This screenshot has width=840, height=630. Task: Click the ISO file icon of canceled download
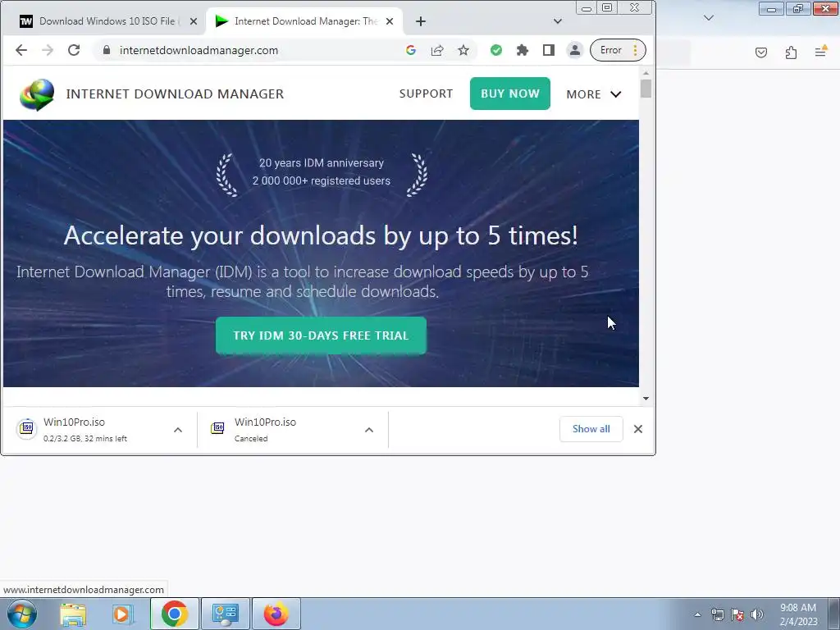(x=217, y=428)
